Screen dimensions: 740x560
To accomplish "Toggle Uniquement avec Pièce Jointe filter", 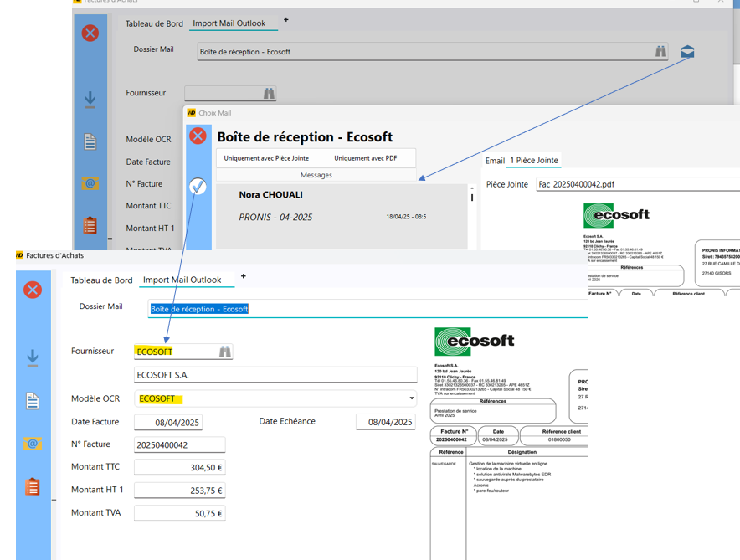I will point(266,158).
